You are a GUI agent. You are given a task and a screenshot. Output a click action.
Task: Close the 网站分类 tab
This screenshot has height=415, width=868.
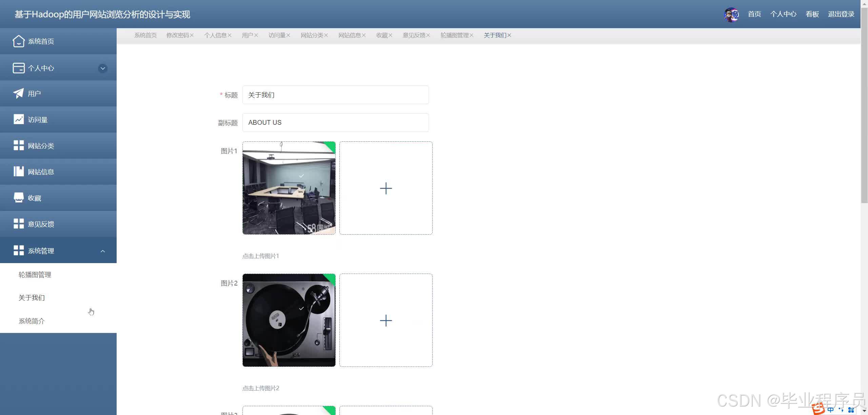326,35
